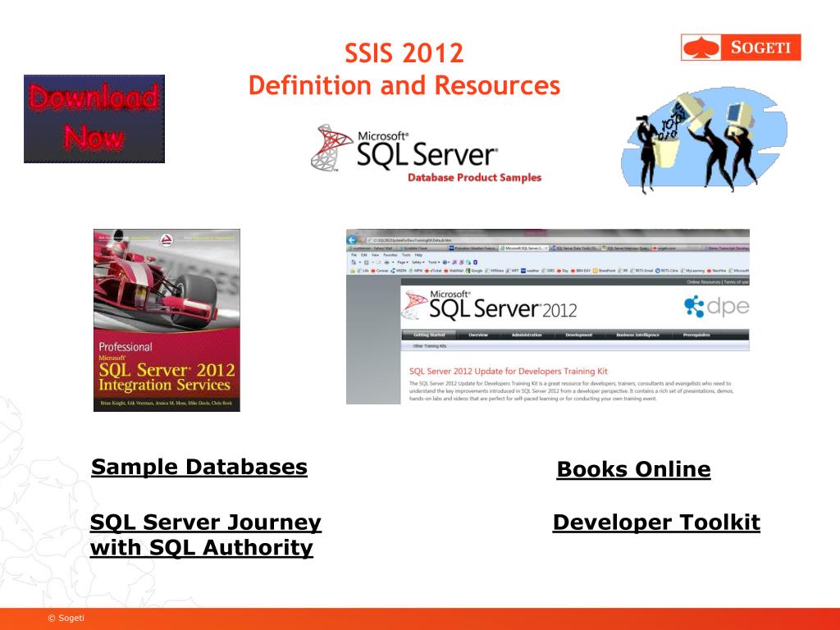This screenshot has height=630, width=840.
Task: Open the Sample Databases link
Action: (x=199, y=467)
